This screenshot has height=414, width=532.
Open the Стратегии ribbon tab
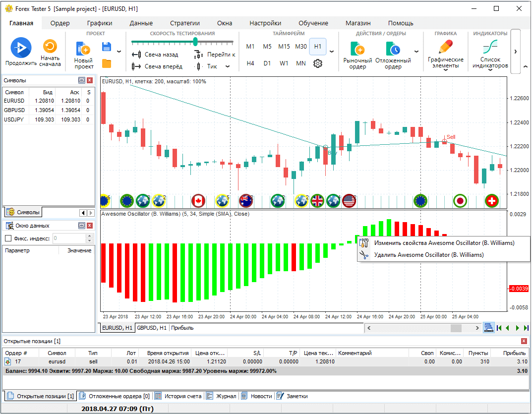184,23
